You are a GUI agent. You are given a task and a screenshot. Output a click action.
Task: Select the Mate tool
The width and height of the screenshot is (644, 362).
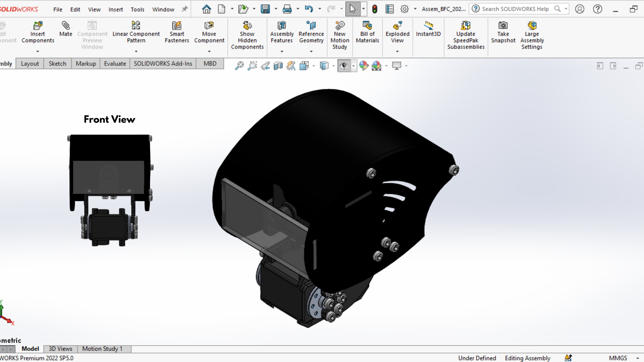[x=66, y=29]
